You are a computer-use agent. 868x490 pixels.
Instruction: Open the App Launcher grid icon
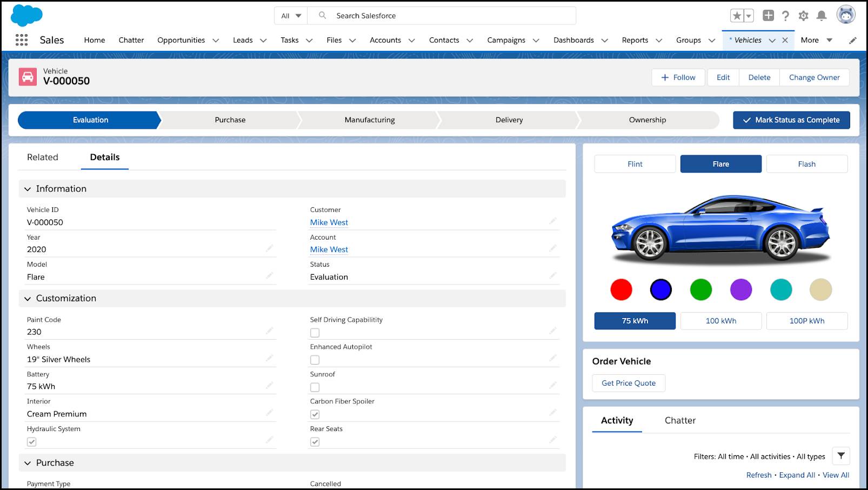pos(22,40)
